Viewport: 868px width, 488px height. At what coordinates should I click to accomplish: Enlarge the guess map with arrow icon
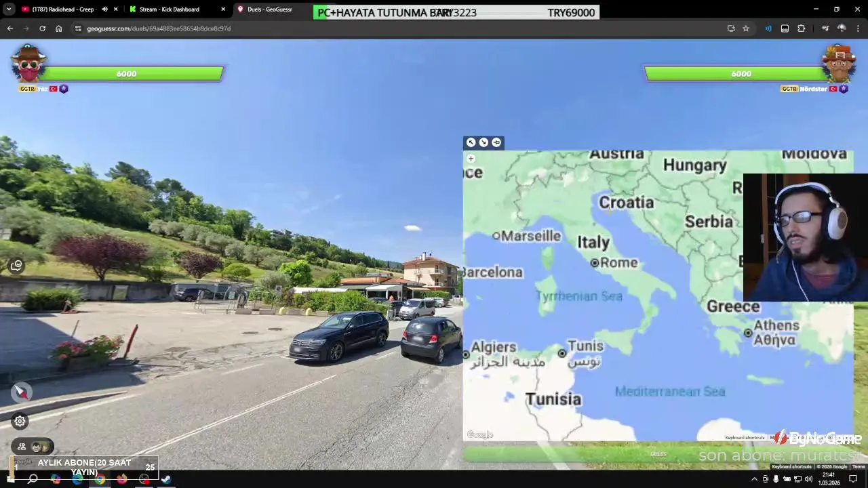click(x=471, y=142)
